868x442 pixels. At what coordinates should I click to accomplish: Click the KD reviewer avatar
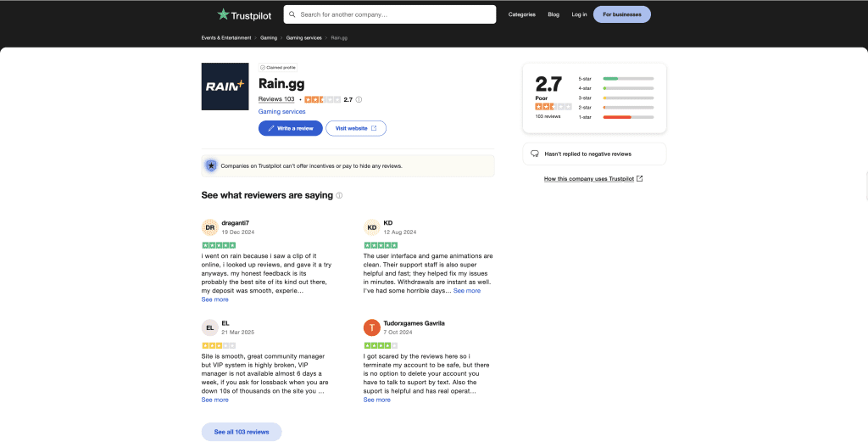[x=371, y=227]
